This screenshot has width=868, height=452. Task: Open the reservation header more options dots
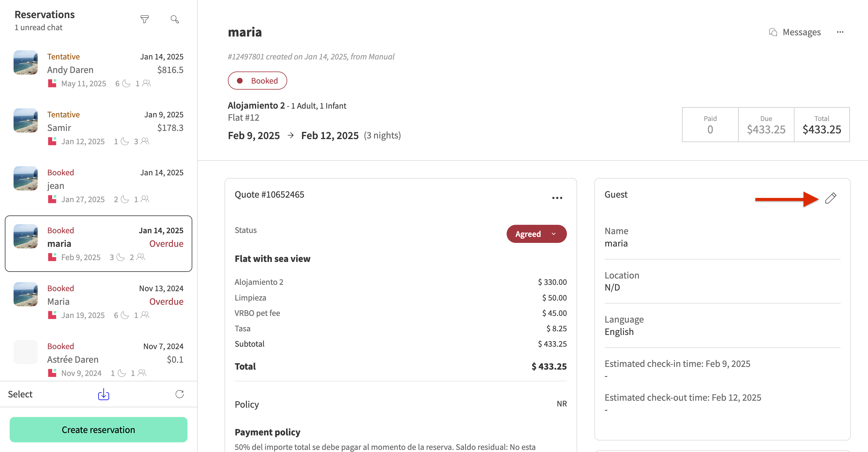coord(840,32)
